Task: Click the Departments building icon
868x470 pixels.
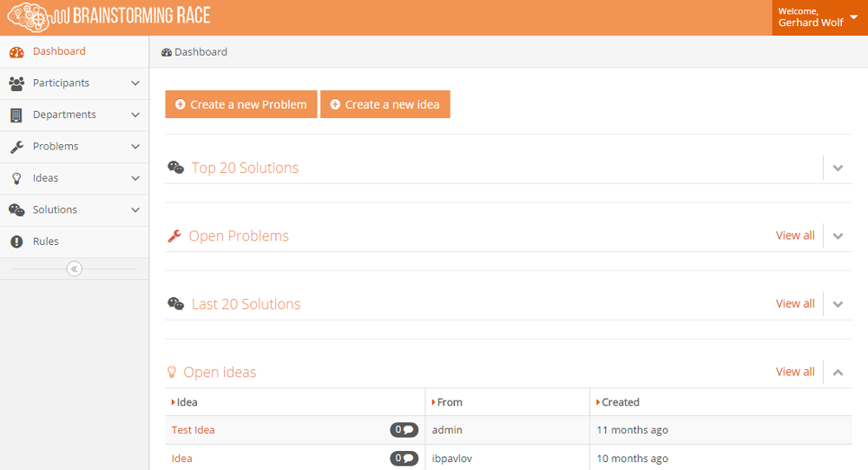Action: (16, 116)
